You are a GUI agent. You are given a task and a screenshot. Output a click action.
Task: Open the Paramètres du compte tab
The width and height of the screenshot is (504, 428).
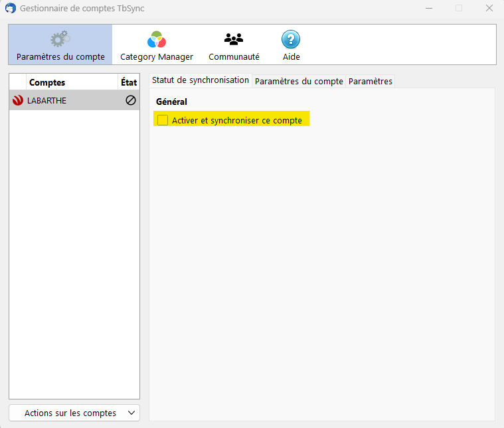click(x=299, y=81)
